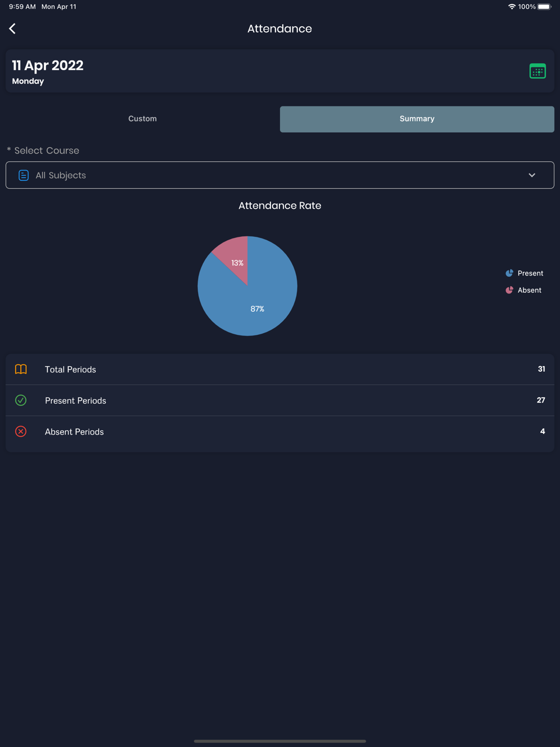
Task: Click the Attendance Rate chart title
Action: pos(280,206)
